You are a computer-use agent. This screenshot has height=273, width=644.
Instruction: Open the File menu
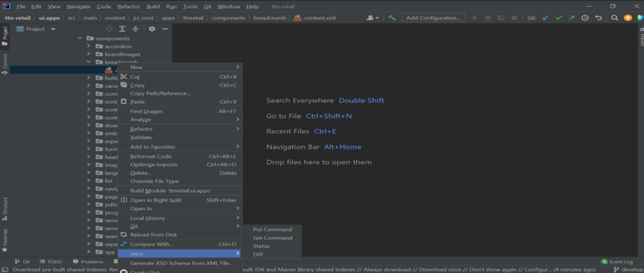click(21, 7)
